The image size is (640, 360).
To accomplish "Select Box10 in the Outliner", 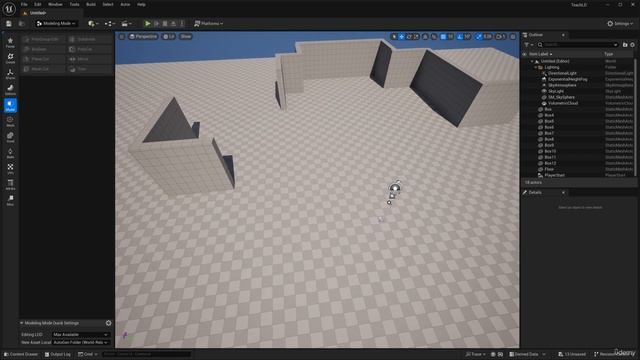I will tap(550, 151).
